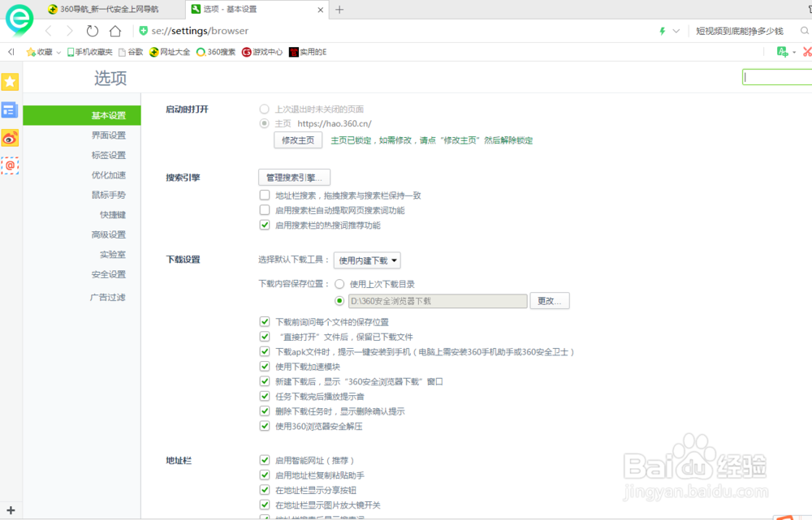Expand the 收藏 dropdown arrow
The image size is (812, 520).
(58, 52)
